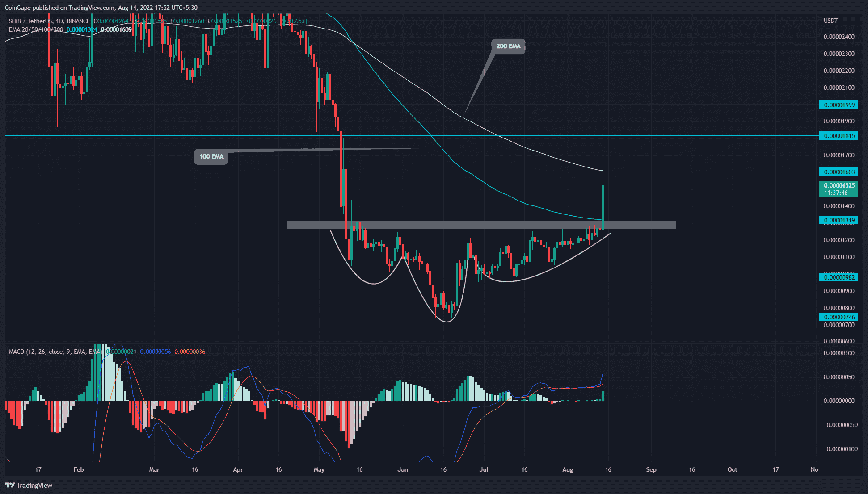Click the current price 0.00001525 label

838,189
